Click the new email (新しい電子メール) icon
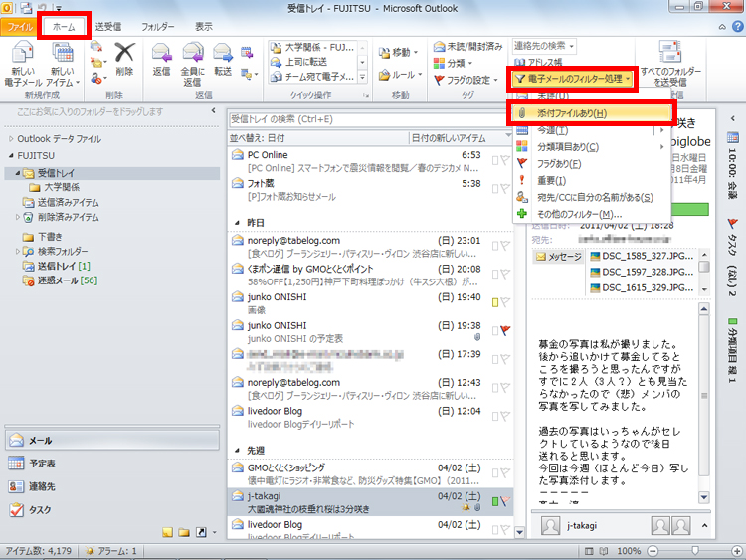746x560 pixels. point(22,53)
